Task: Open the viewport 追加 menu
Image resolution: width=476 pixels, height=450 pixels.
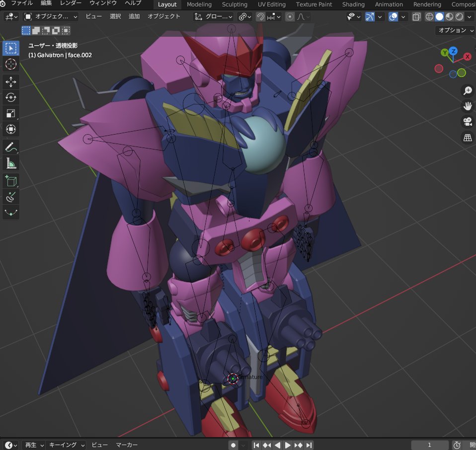Action: point(134,16)
